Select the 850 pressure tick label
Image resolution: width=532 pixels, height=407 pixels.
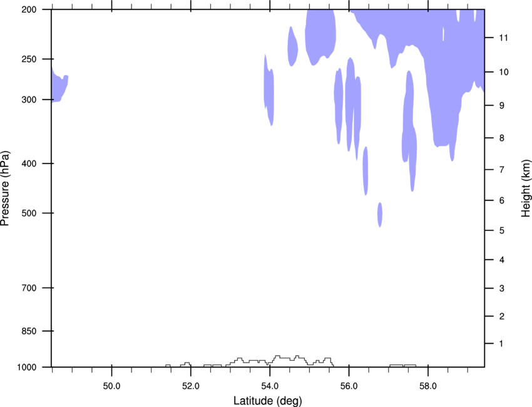point(29,331)
